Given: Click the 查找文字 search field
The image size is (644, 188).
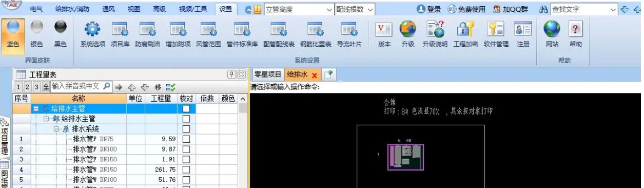Looking at the screenshot, I should 584,10.
